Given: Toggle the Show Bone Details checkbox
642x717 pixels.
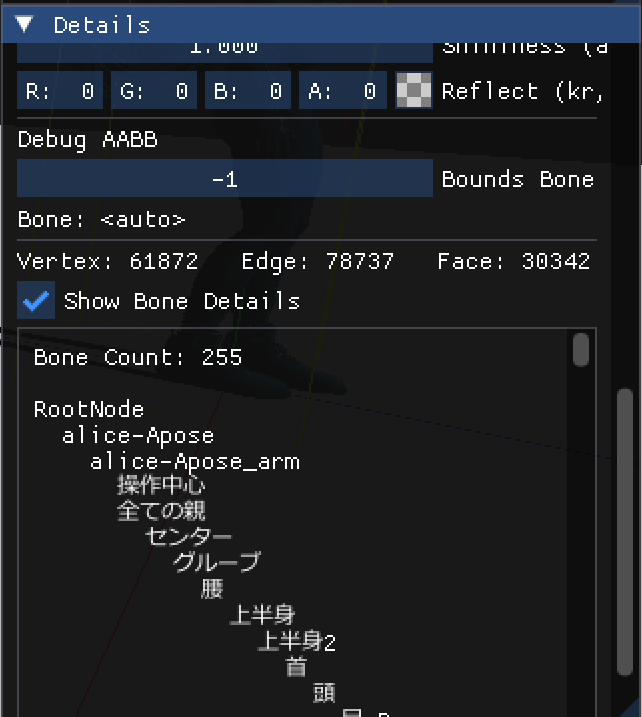Looking at the screenshot, I should pyautogui.click(x=36, y=300).
